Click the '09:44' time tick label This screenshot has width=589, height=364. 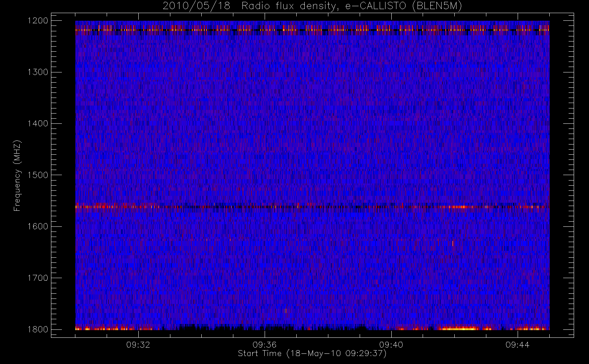click(x=517, y=345)
